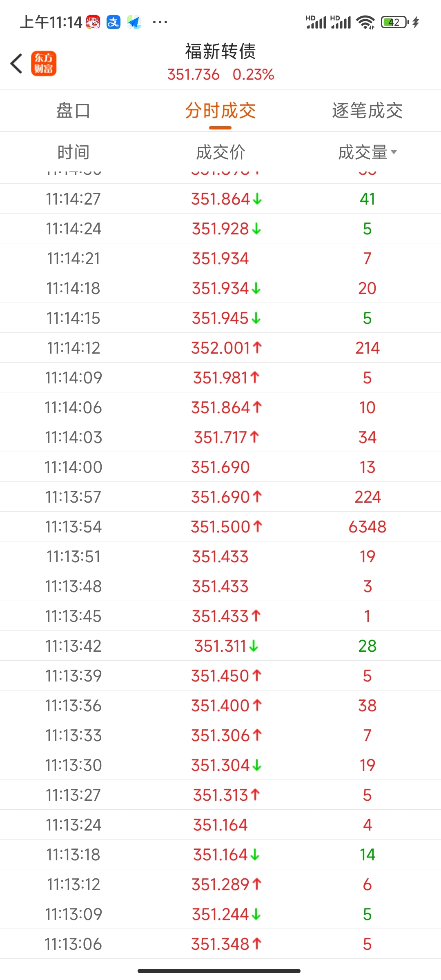
Task: Switch to the 盘口 tab
Action: click(73, 111)
